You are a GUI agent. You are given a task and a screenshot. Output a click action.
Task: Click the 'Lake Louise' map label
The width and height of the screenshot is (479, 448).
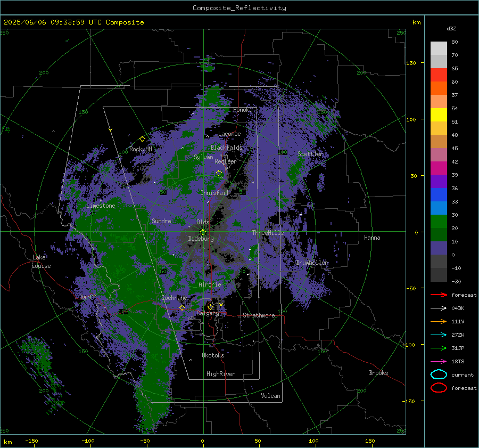tap(41, 262)
